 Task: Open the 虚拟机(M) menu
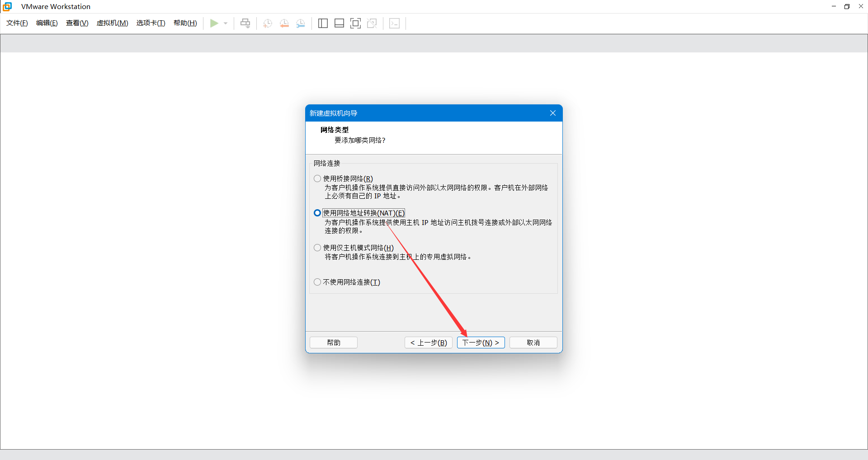click(x=113, y=23)
